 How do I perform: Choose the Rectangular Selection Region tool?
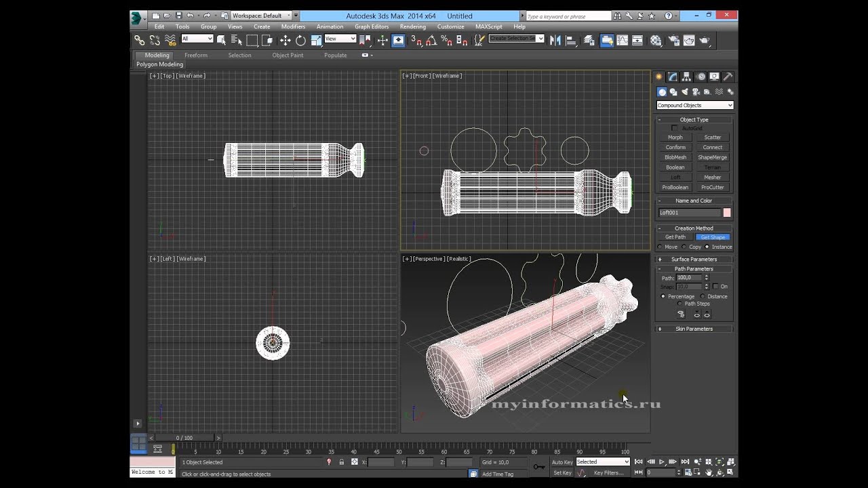(252, 40)
